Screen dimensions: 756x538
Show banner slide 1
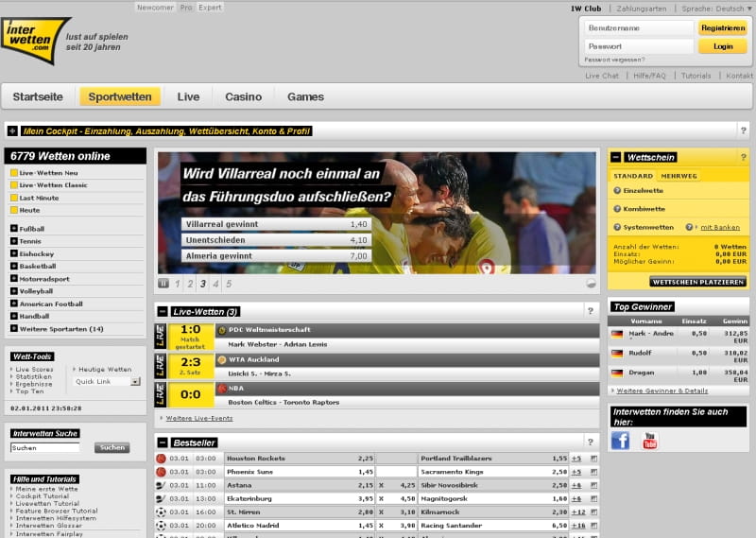coord(178,284)
